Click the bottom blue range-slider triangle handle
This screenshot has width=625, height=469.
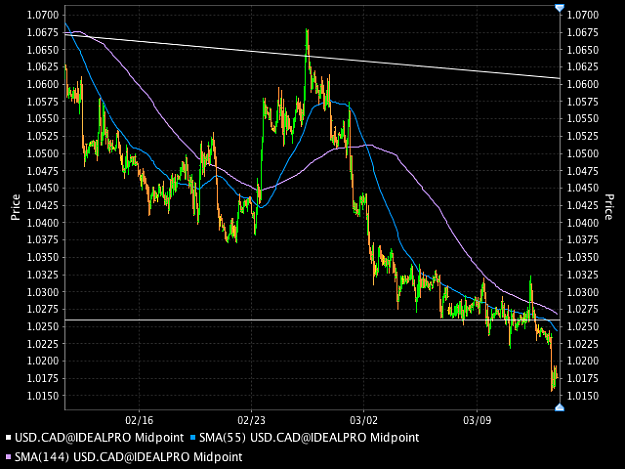pyautogui.click(x=560, y=407)
